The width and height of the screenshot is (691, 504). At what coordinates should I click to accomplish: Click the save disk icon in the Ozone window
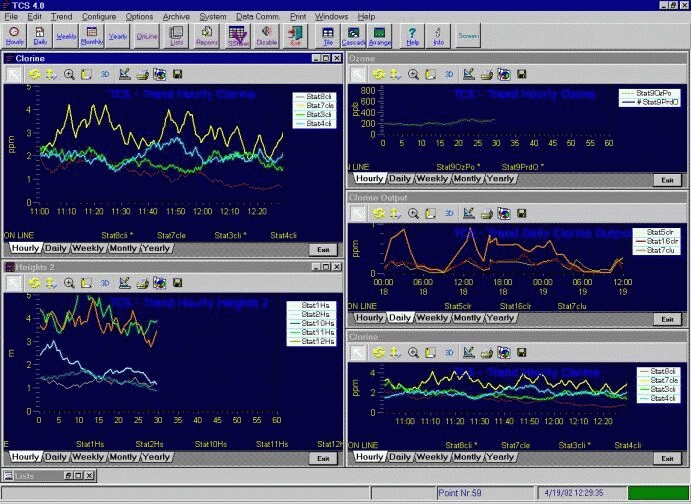click(522, 74)
